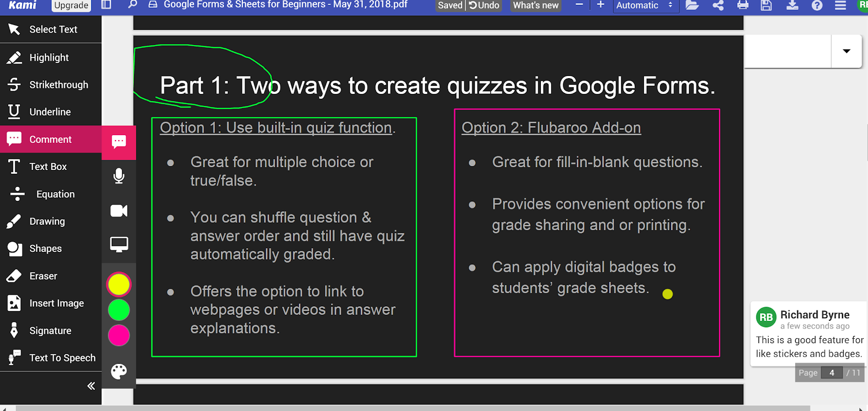
Task: Select the Comment tool in sidebar
Action: (x=50, y=140)
